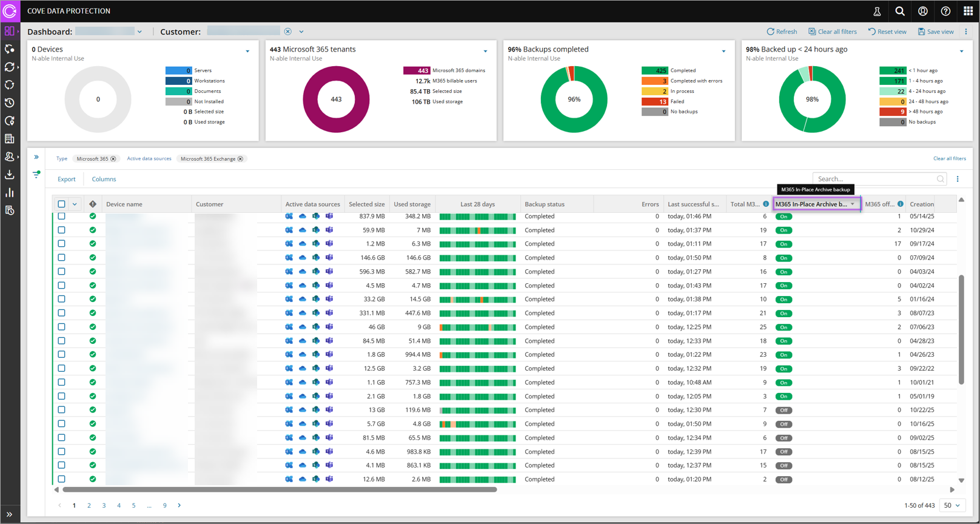The height and width of the screenshot is (524, 980).
Task: Expand M365 In-Place Archive column dropdown arrow
Action: click(853, 204)
